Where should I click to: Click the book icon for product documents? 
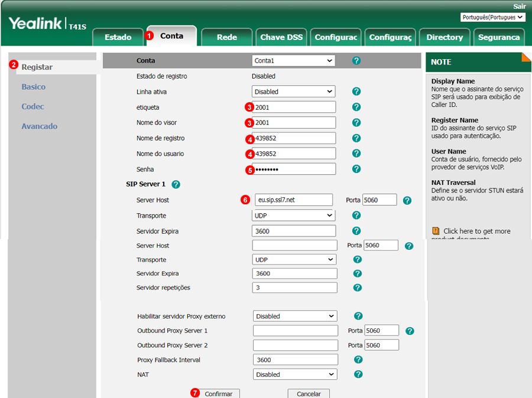point(436,231)
